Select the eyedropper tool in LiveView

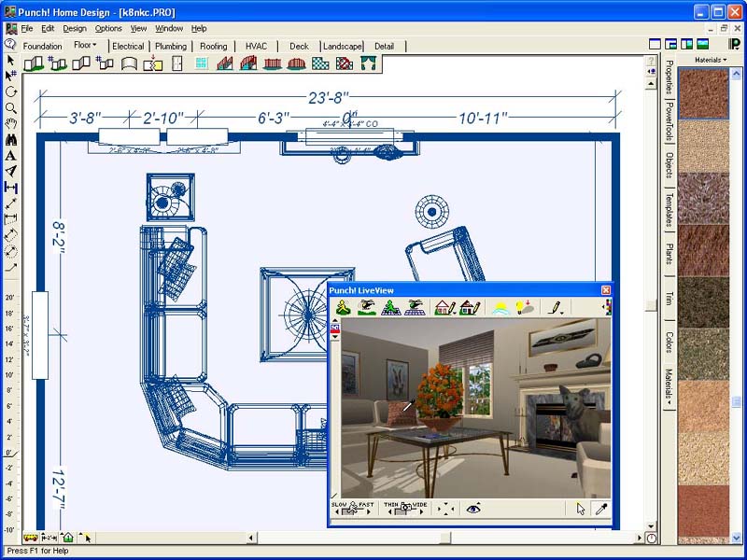[601, 509]
